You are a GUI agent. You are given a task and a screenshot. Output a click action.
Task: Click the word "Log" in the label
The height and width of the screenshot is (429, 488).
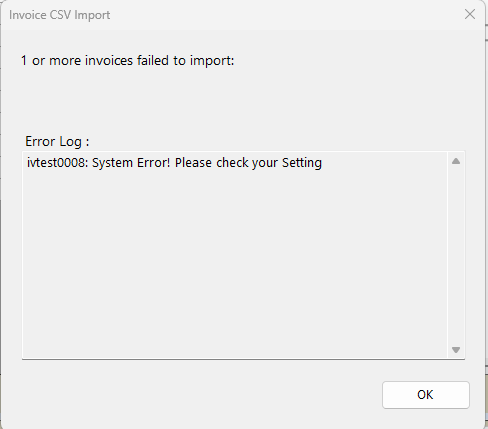coord(70,142)
